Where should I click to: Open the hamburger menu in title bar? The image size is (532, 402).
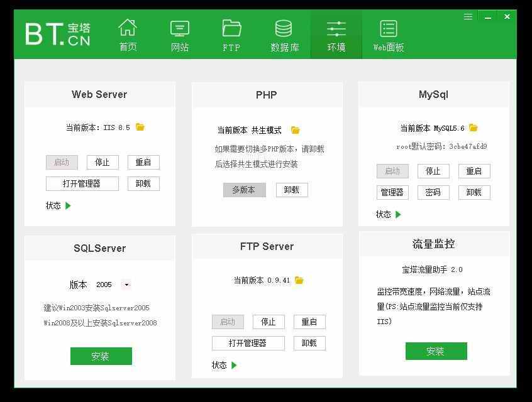(468, 16)
